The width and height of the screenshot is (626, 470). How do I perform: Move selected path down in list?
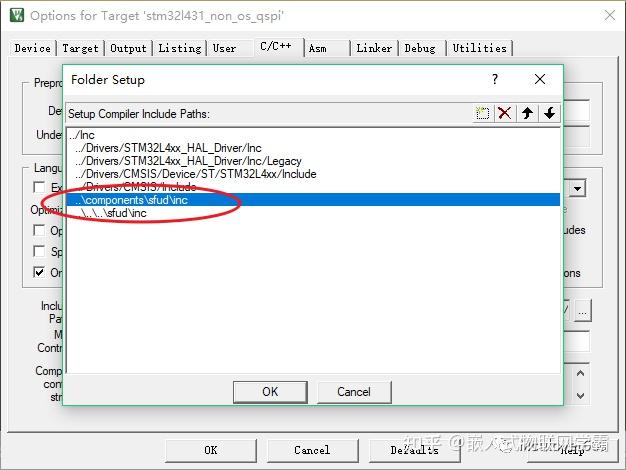coord(549,113)
